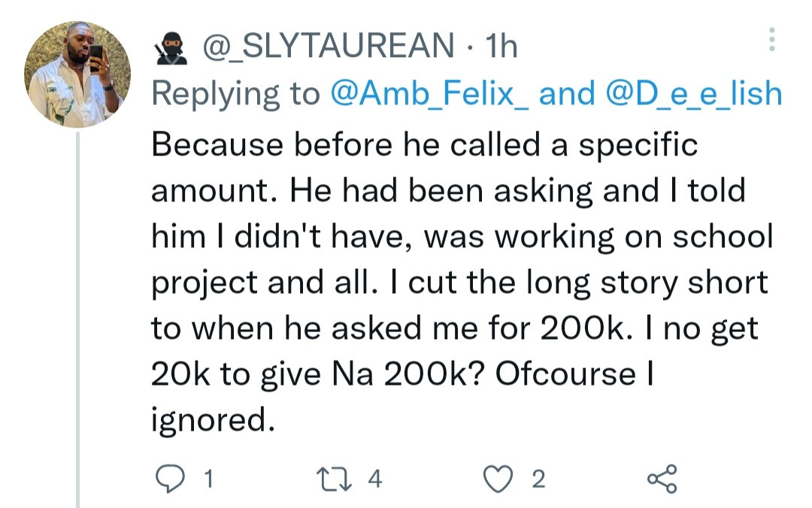Click the 1h timestamp
Viewport: 812px width, 508px height.
[x=501, y=48]
